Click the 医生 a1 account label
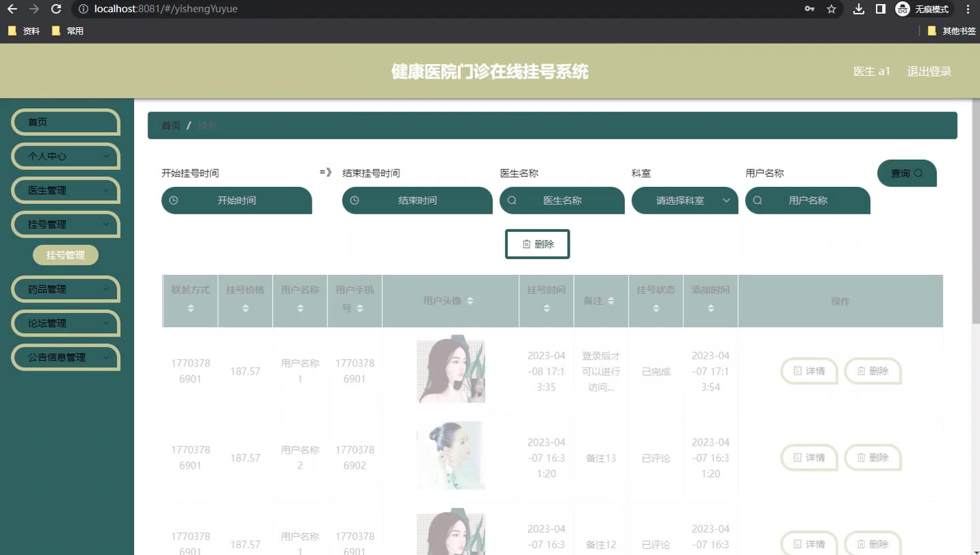The width and height of the screenshot is (980, 555). (x=872, y=71)
